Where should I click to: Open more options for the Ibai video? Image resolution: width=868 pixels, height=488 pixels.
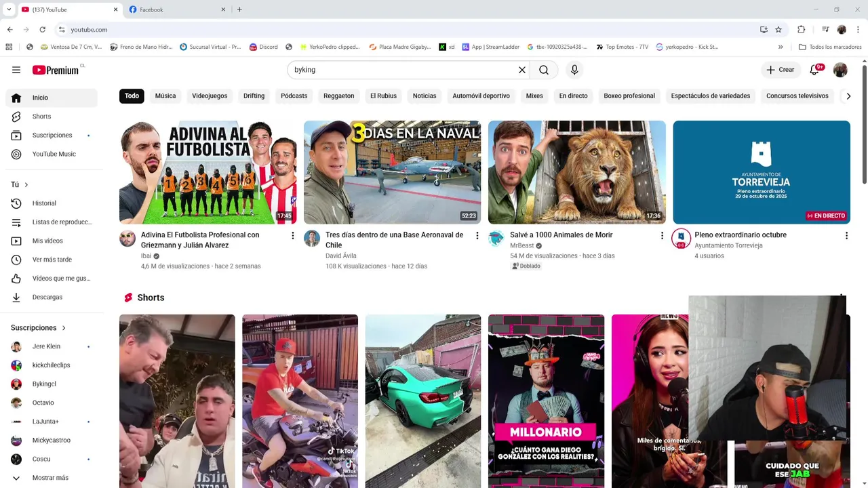293,235
